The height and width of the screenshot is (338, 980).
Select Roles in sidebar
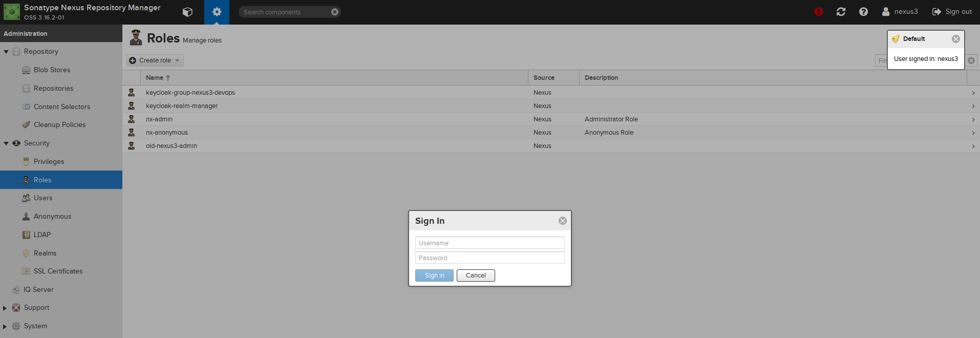point(61,180)
